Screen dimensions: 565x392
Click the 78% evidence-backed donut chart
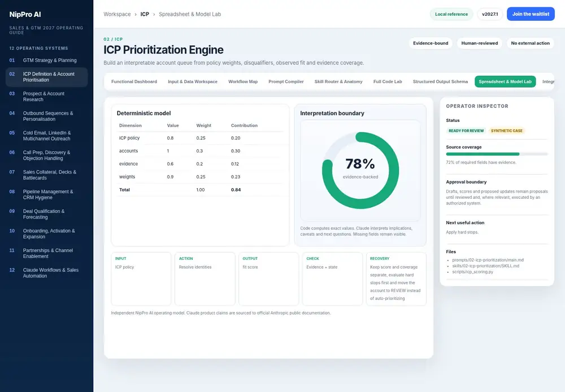(x=360, y=170)
